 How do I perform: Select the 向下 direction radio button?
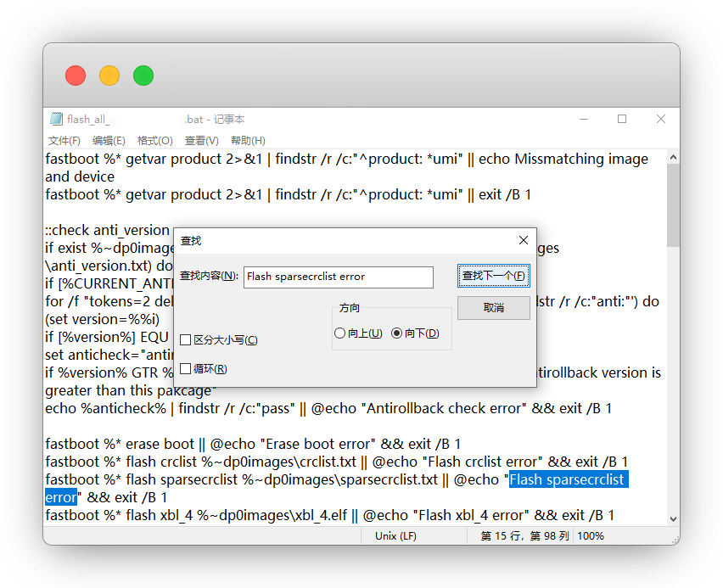point(397,333)
